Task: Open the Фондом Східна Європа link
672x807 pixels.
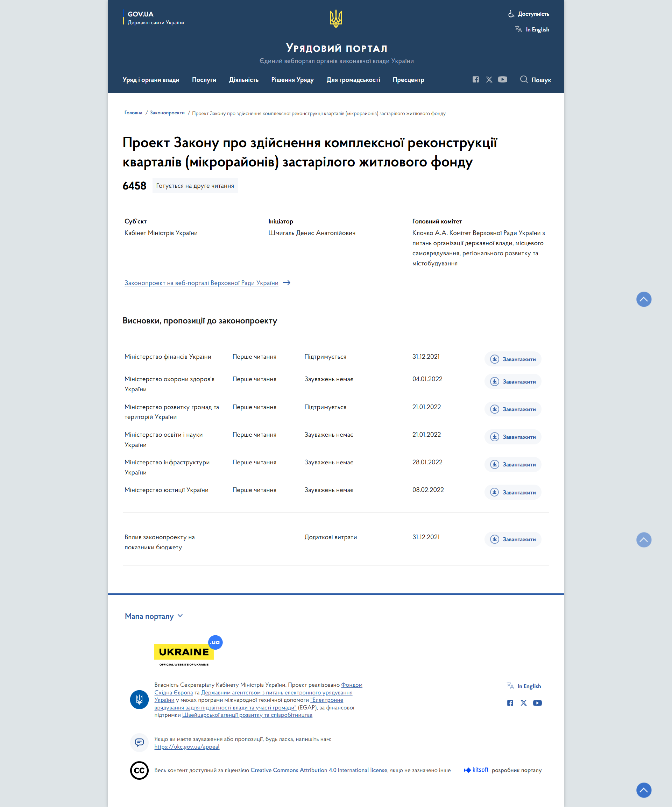Action: [x=259, y=688]
